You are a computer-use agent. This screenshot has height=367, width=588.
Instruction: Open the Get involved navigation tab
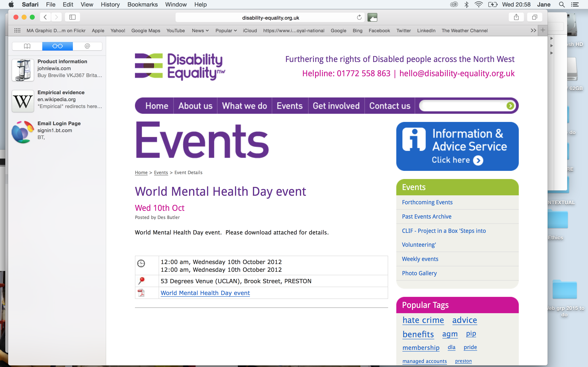tap(336, 106)
